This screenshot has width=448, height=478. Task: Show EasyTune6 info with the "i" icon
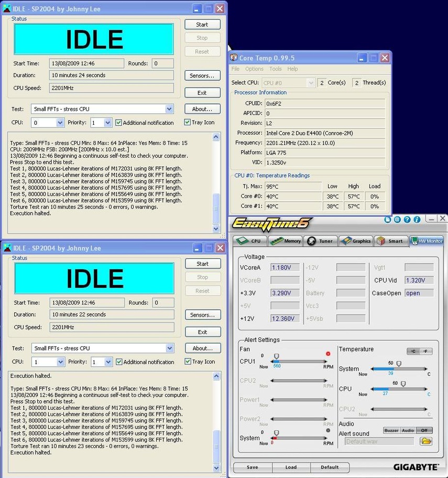417,220
